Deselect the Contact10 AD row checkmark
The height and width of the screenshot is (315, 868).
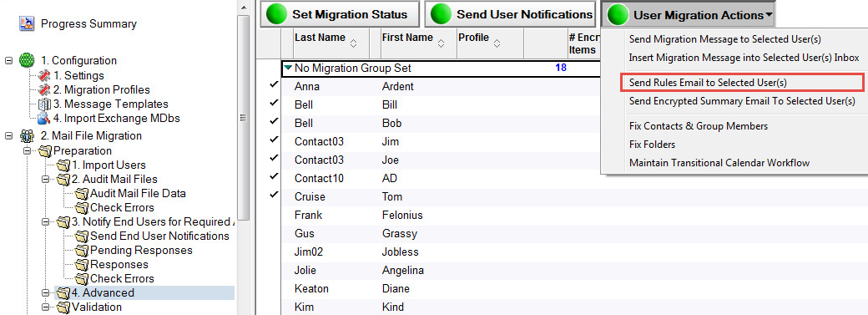pos(274,176)
